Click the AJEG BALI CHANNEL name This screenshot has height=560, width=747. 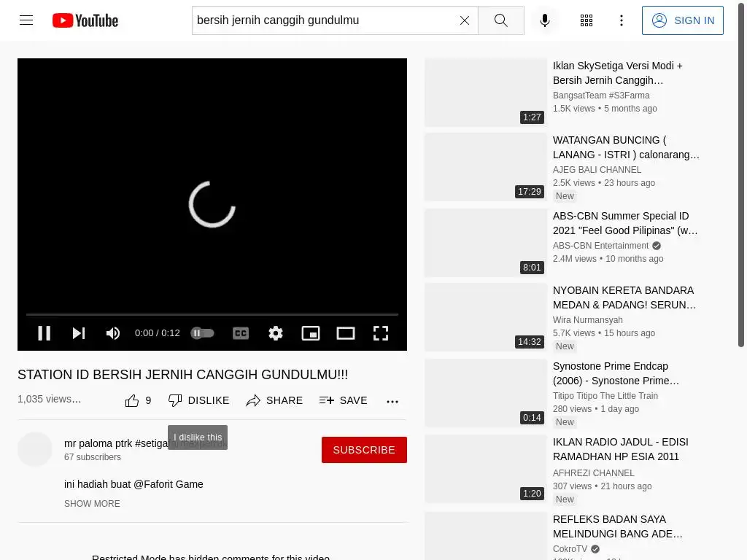[597, 169]
